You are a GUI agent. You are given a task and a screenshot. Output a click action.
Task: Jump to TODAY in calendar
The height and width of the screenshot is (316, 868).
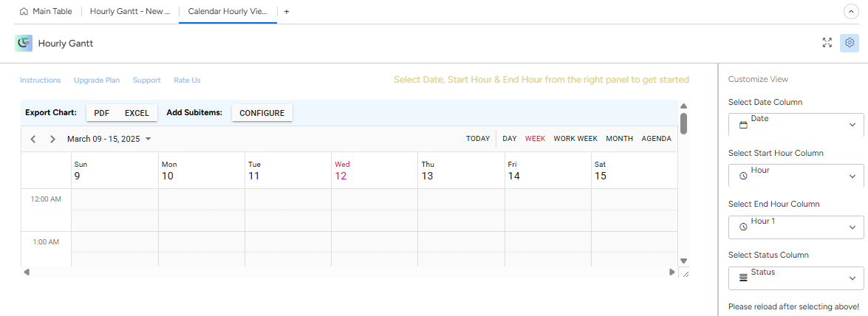point(478,139)
